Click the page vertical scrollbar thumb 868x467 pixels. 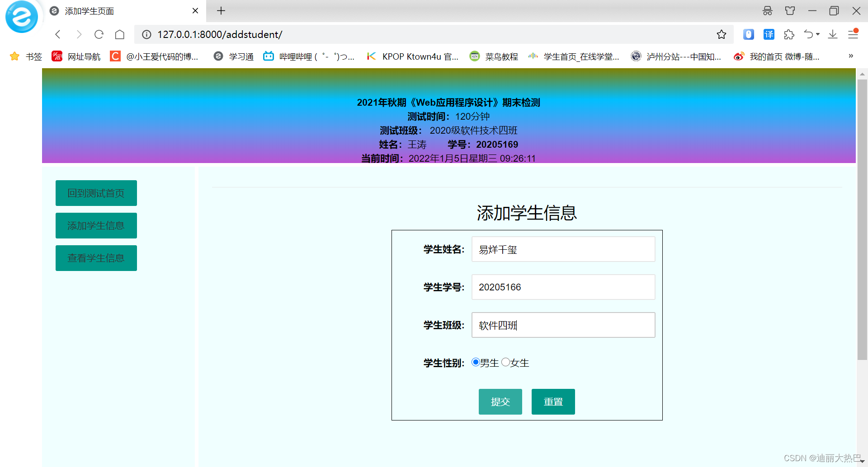[x=862, y=219]
